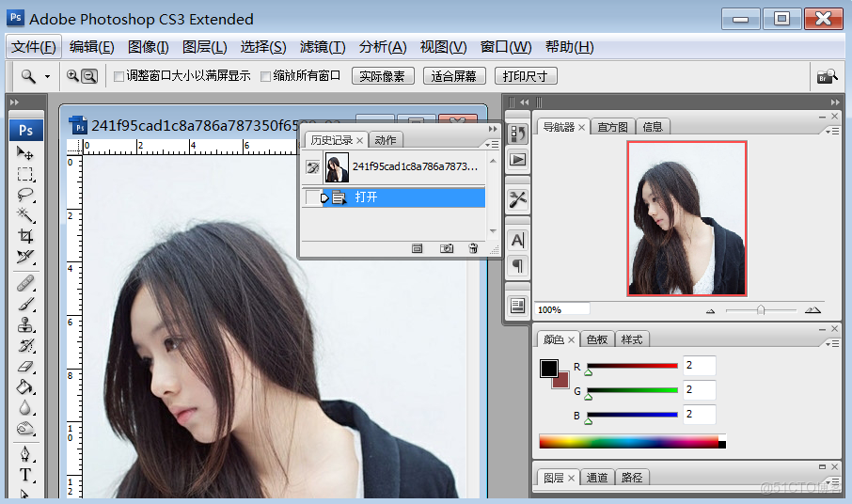Select the Move tool
852x504 pixels.
point(25,153)
